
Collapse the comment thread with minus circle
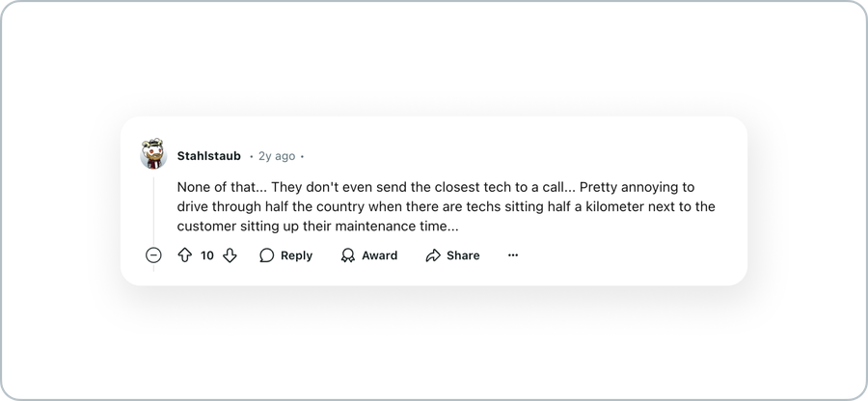[x=153, y=255]
